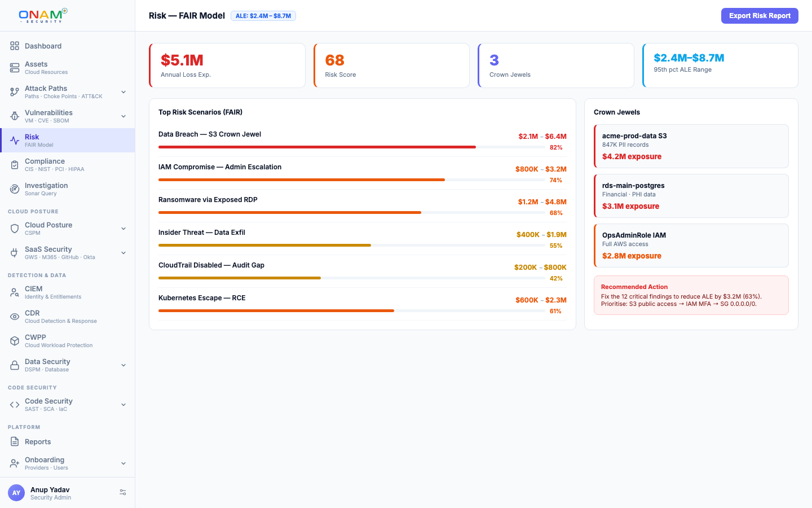Open the 68 Risk Score card
Image resolution: width=812 pixels, height=508 pixels.
tap(391, 65)
